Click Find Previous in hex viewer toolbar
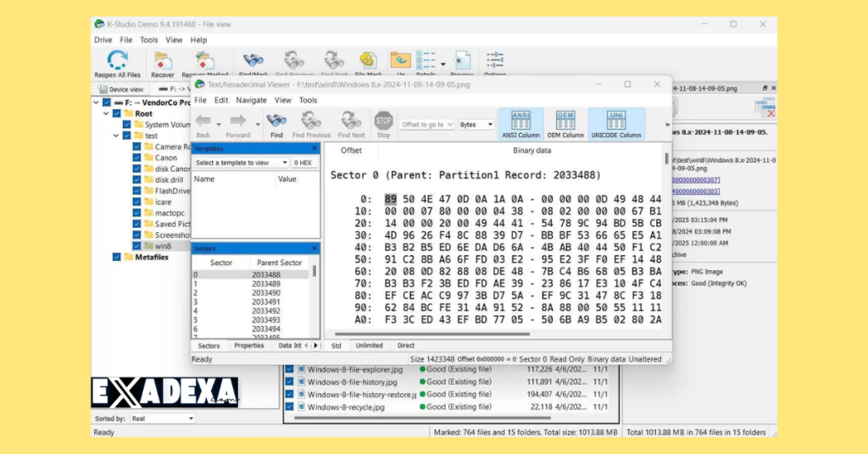Screen dimensions: 868x454 click(x=311, y=125)
